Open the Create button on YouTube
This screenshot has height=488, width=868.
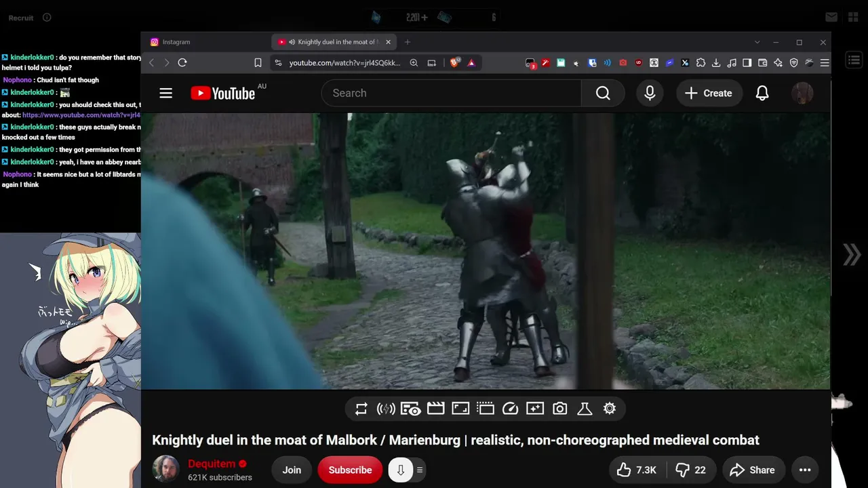point(709,93)
